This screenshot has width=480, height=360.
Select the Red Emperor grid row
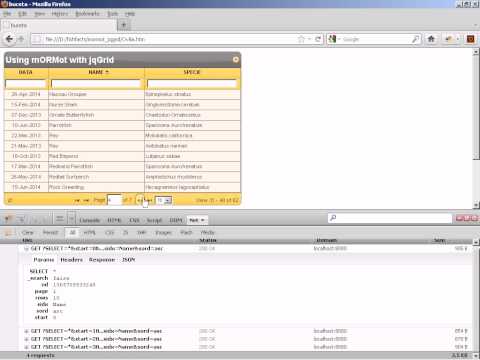click(122, 156)
